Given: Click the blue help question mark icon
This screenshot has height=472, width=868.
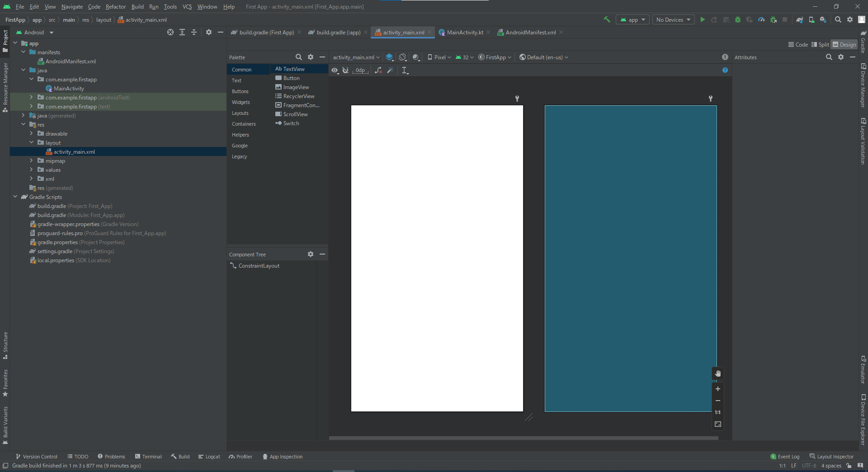Looking at the screenshot, I should click(725, 70).
